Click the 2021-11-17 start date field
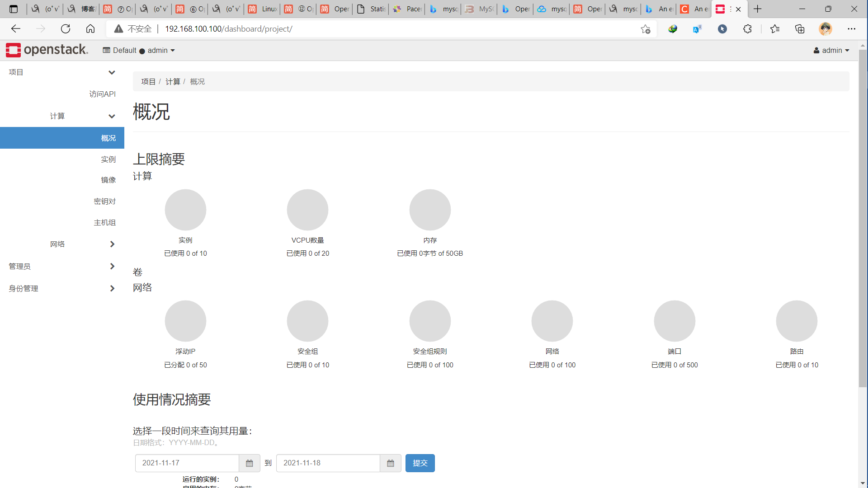Image resolution: width=868 pixels, height=488 pixels. tap(187, 463)
